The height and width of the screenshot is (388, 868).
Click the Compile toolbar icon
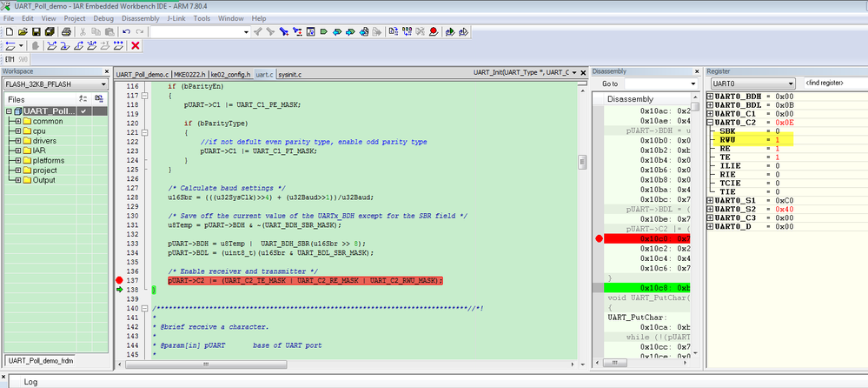coord(393,31)
